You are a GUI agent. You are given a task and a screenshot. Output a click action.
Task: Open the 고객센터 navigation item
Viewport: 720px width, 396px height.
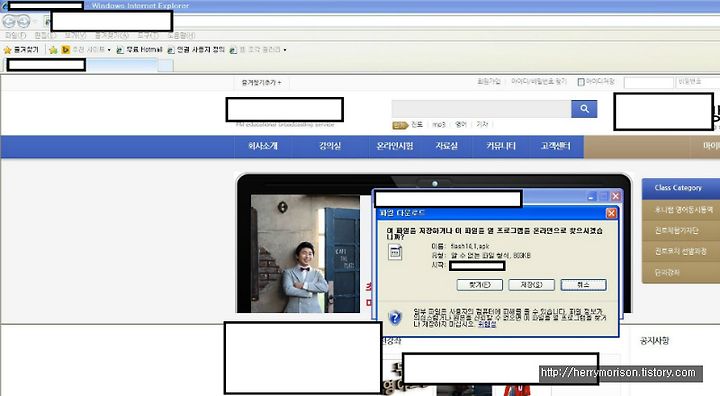tap(556, 146)
